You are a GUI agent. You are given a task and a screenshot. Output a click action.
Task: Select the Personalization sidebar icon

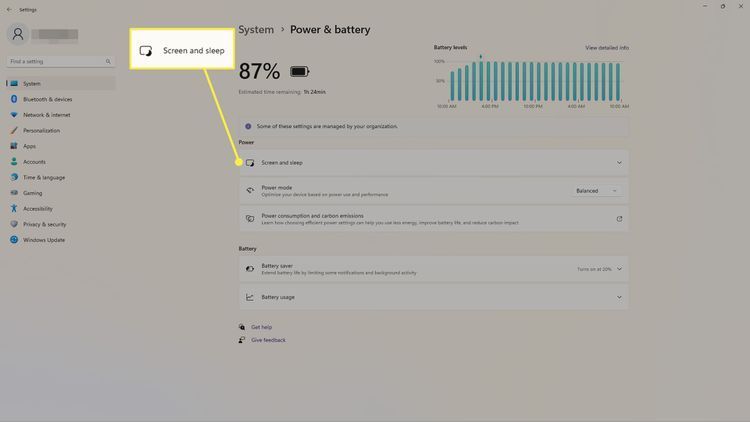point(13,130)
